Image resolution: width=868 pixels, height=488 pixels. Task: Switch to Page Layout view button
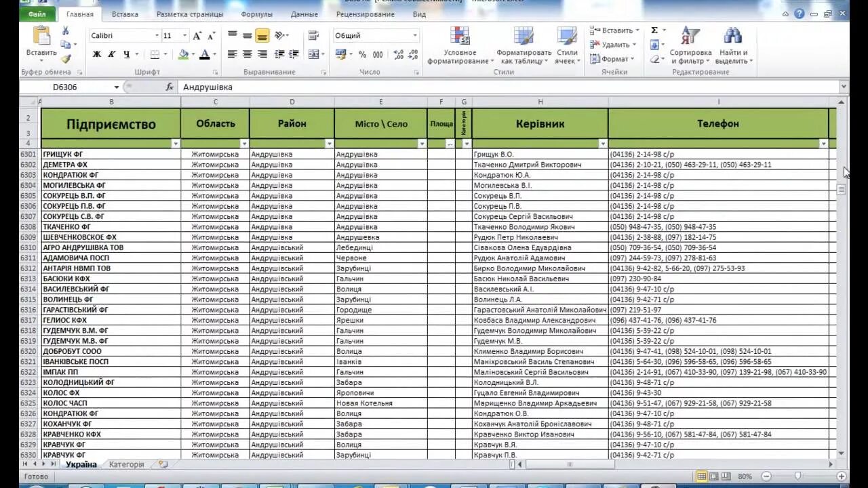pos(714,476)
